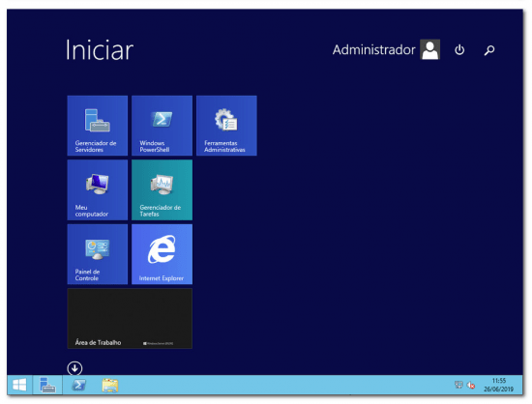Open the Área de Trabalho tile

click(130, 319)
